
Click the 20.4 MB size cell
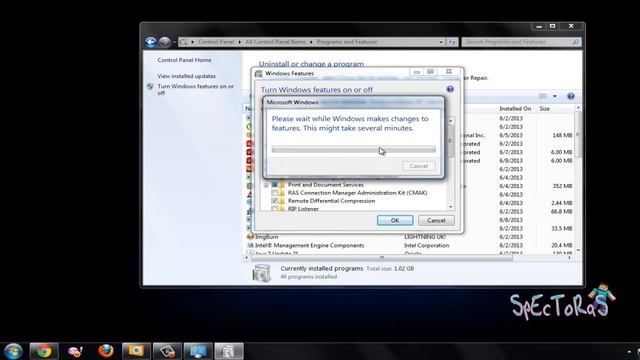(x=562, y=245)
